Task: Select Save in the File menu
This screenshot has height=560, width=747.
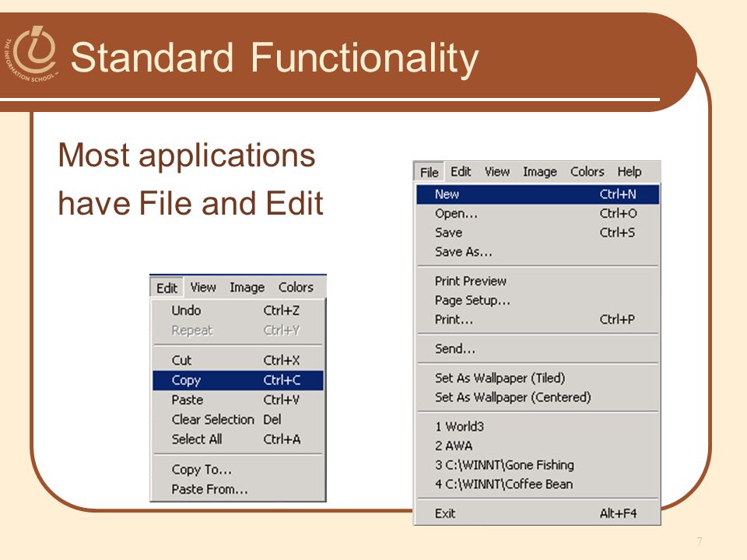Action: (538, 233)
